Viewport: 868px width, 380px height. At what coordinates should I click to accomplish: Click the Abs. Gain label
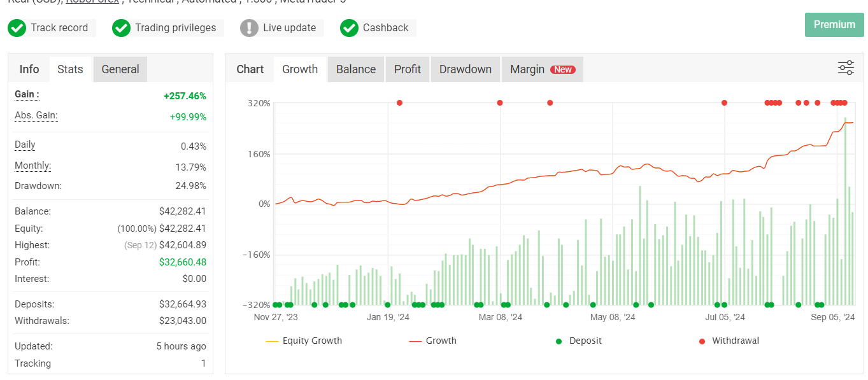pos(36,116)
